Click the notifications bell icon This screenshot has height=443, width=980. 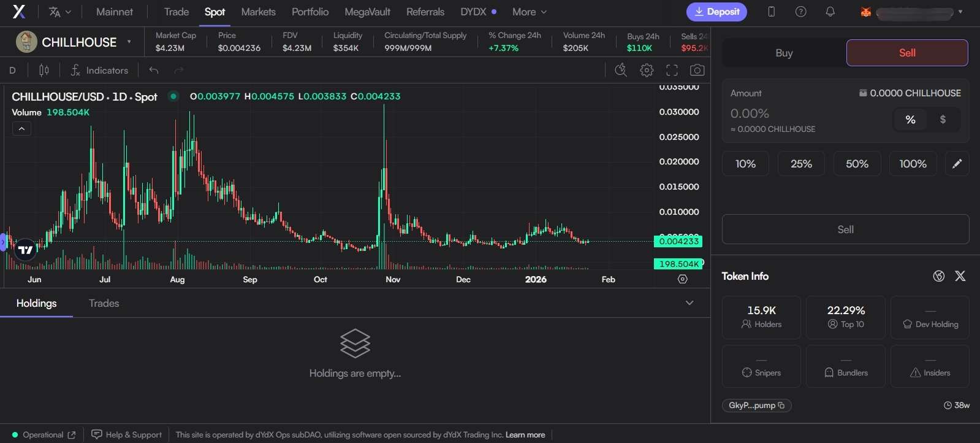pos(830,12)
